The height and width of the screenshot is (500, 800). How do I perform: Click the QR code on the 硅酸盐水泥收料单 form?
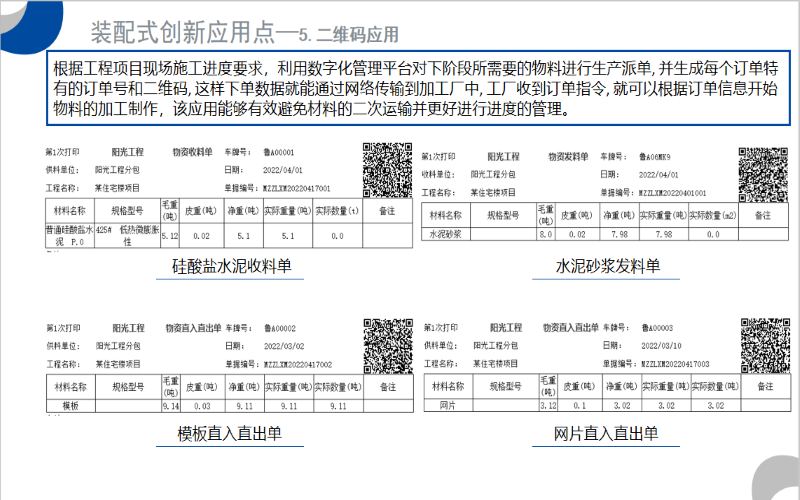387,170
